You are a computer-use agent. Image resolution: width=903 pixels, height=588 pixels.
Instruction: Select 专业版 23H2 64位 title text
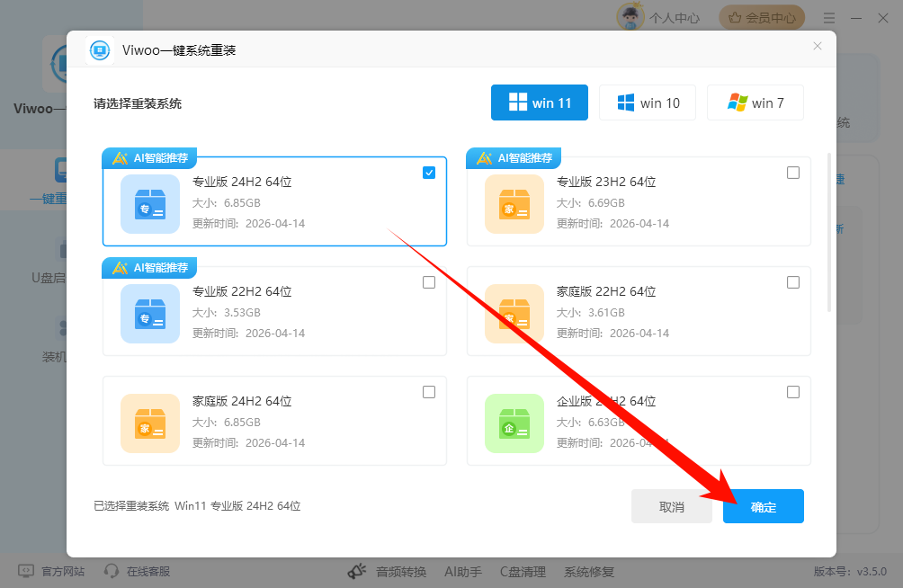click(x=606, y=182)
